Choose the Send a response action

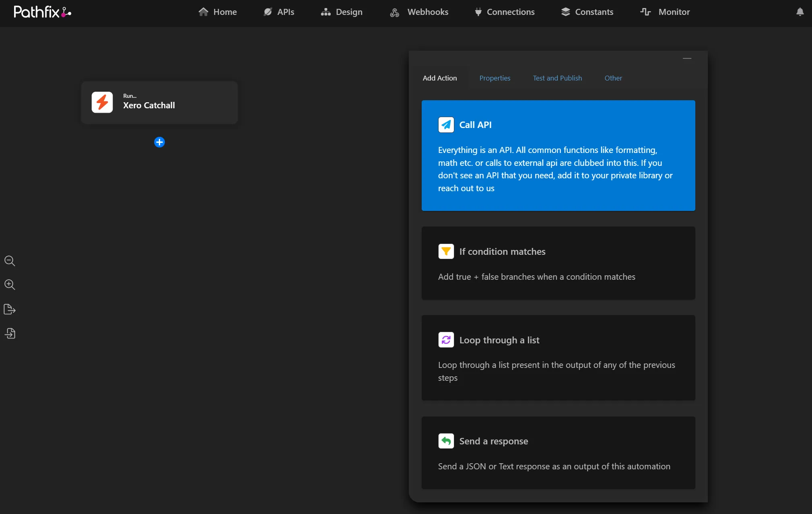click(558, 453)
